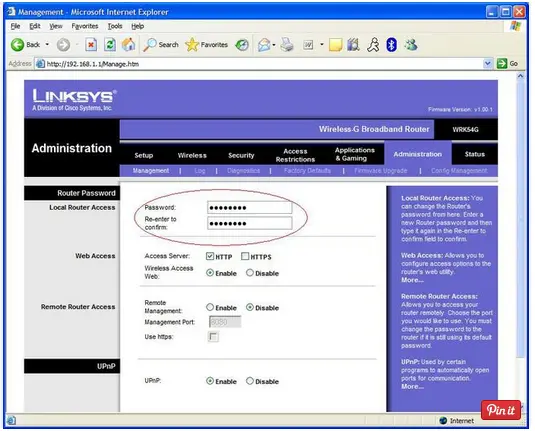Switch to the Wireless tab
Image resolution: width=535 pixels, height=431 pixels.
tap(192, 155)
